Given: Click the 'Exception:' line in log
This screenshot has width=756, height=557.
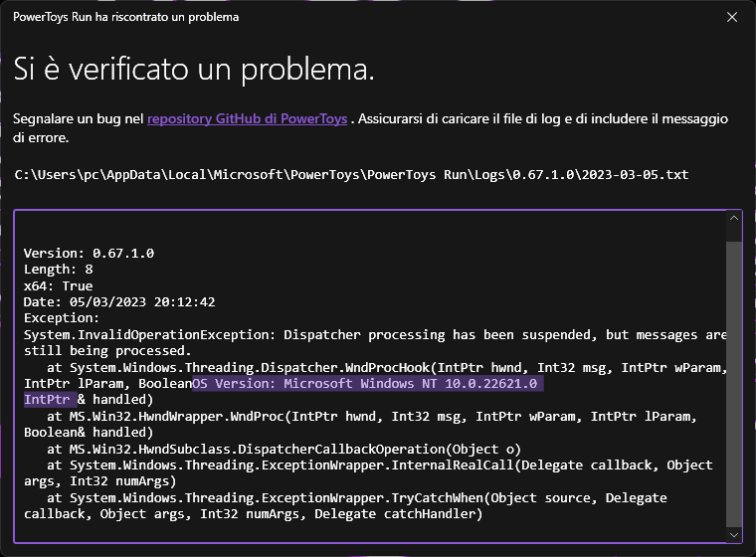Looking at the screenshot, I should coord(62,318).
